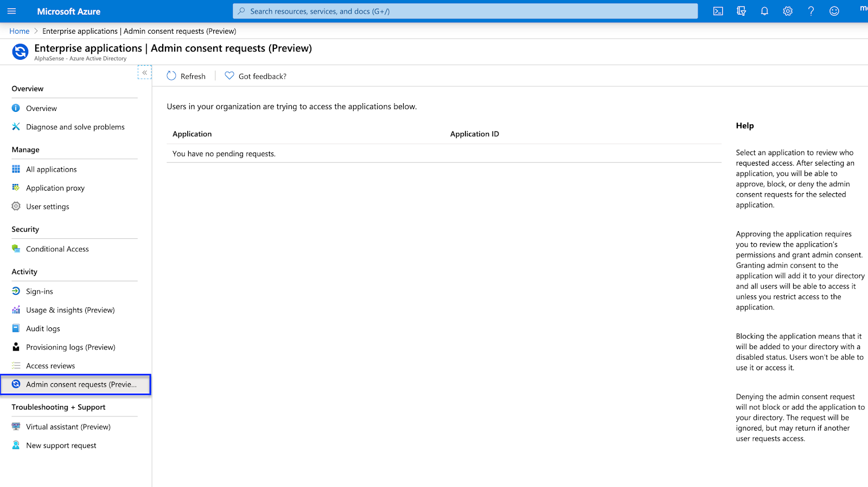Click the Sign-ins icon
Screen dimensions: 868x487
(x=16, y=291)
